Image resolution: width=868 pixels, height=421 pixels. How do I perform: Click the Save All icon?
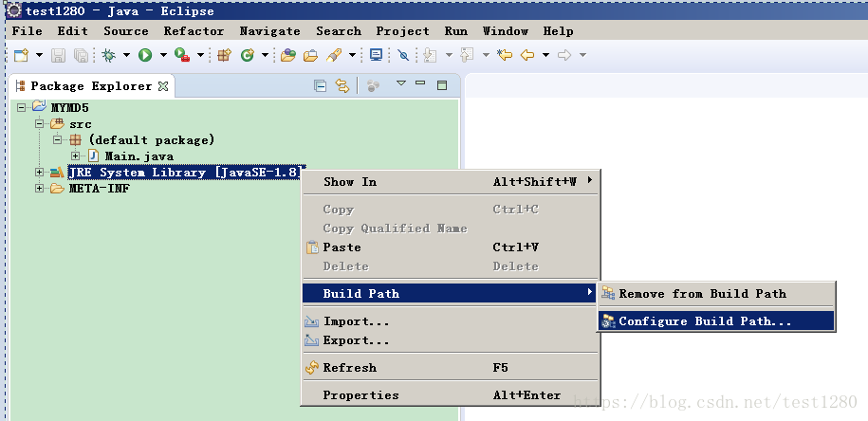click(81, 55)
